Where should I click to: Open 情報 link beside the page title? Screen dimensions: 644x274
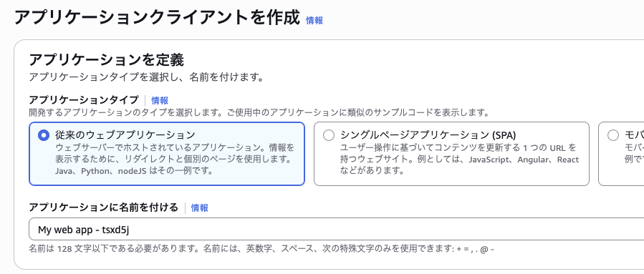(x=314, y=21)
